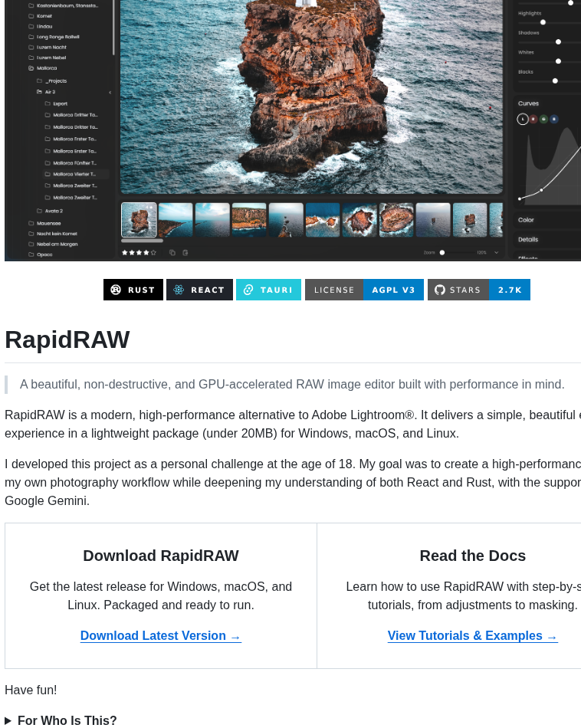The width and height of the screenshot is (581, 728).
Task: Click the Curves panel heading
Action: coord(529,103)
